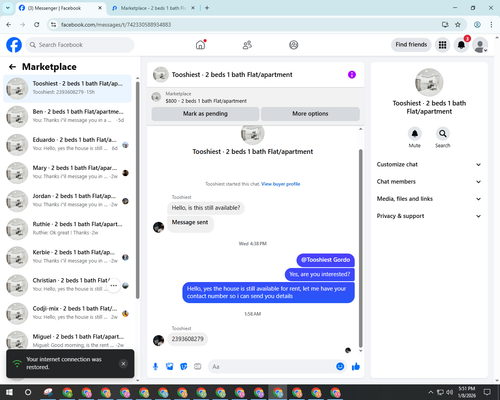Send a voice clip with microphone icon
This screenshot has height=400, width=500.
pyautogui.click(x=155, y=367)
